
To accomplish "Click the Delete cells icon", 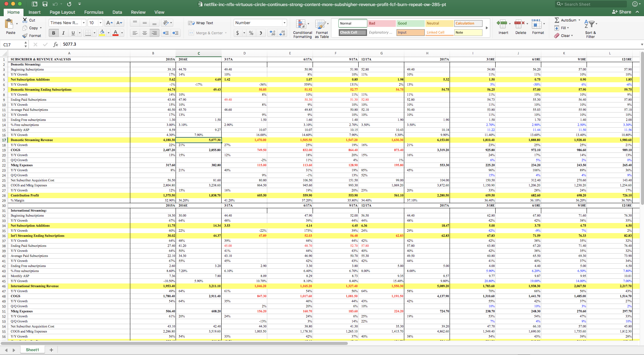I will click(x=519, y=24).
